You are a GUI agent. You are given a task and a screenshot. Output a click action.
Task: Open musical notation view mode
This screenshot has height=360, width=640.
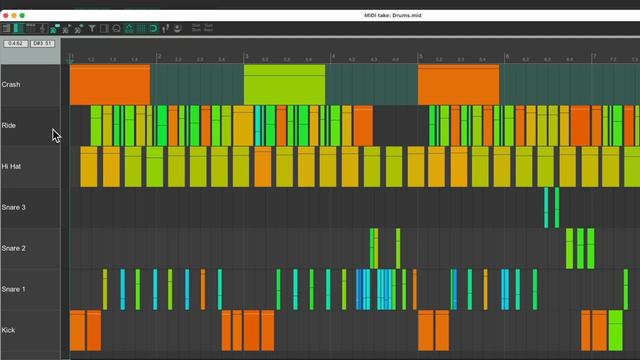coord(42,28)
